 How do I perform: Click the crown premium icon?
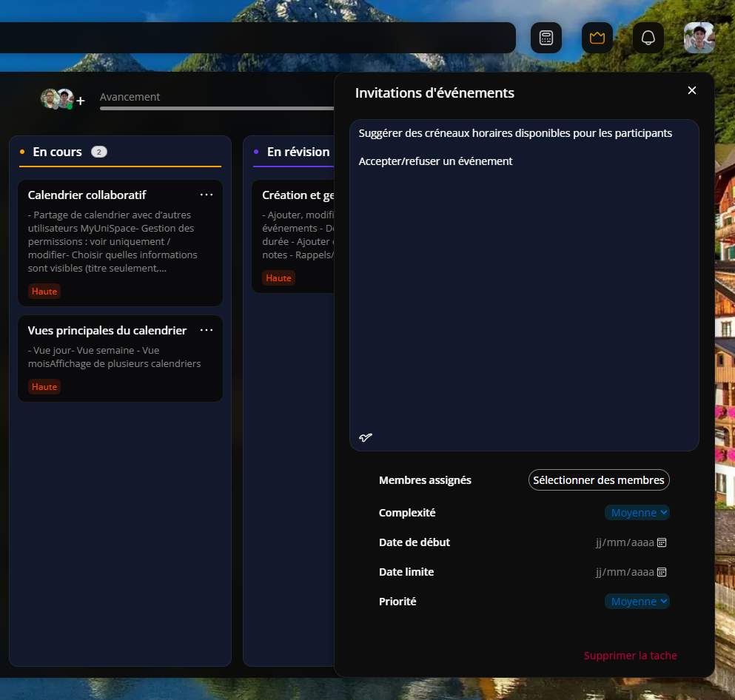pos(597,38)
